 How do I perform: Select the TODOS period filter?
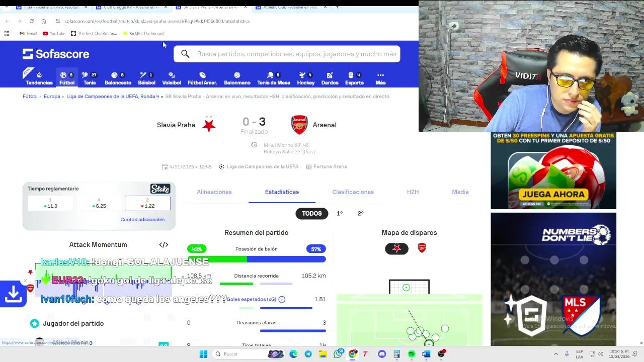pyautogui.click(x=312, y=213)
